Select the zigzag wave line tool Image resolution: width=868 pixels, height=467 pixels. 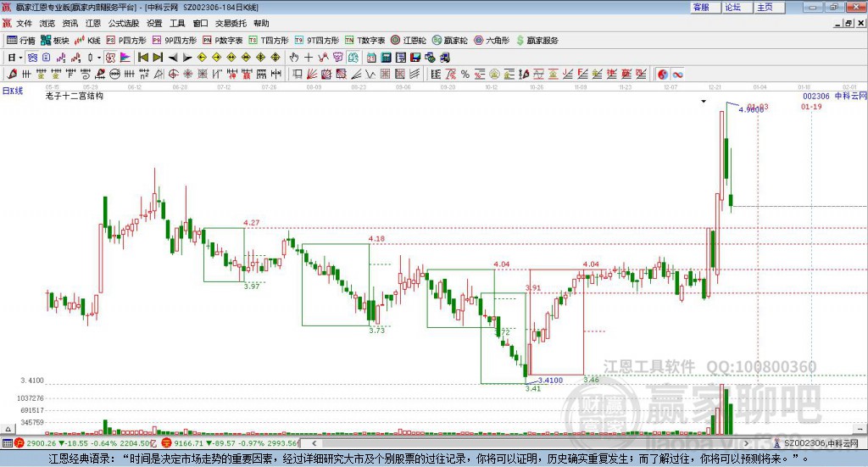click(370, 74)
